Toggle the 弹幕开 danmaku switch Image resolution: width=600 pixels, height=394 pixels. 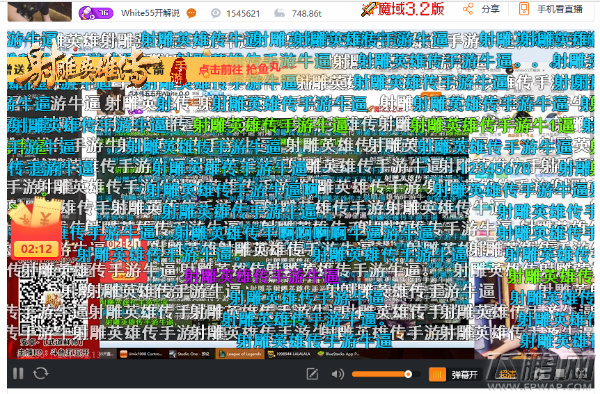pos(454,374)
